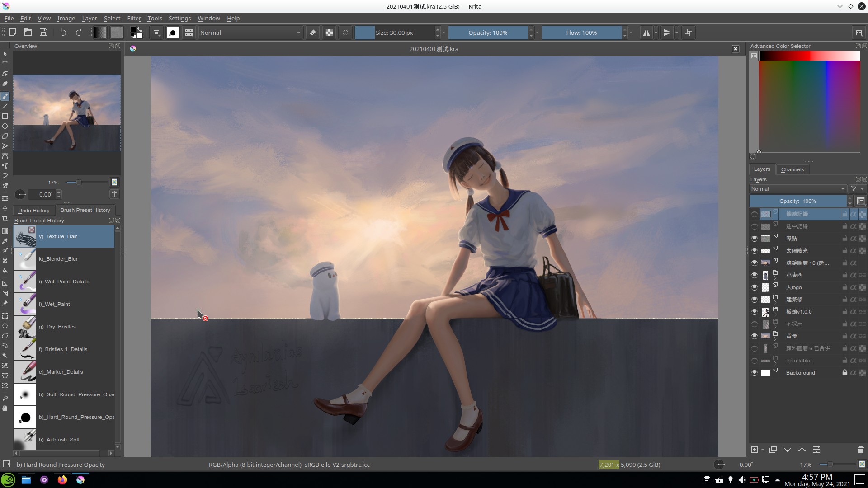Choose the b)_Airbrush_Soft brush preset
This screenshot has width=868, height=488.
[64, 440]
